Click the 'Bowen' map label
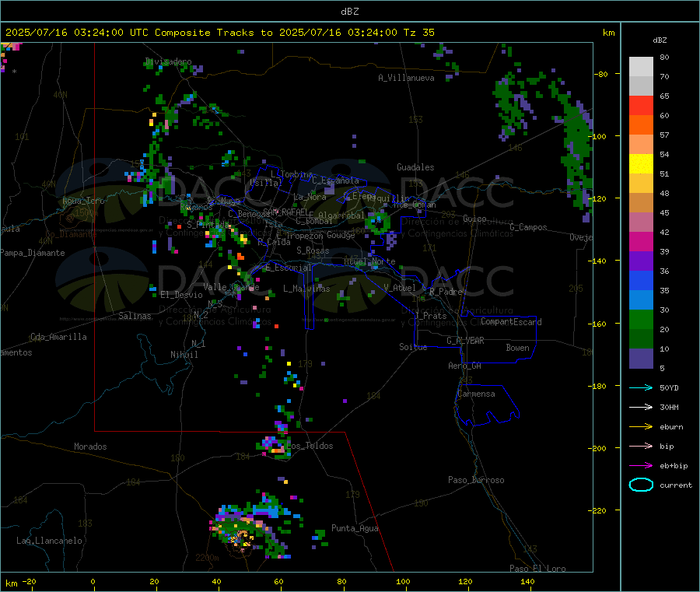The width and height of the screenshot is (700, 592). (x=517, y=348)
